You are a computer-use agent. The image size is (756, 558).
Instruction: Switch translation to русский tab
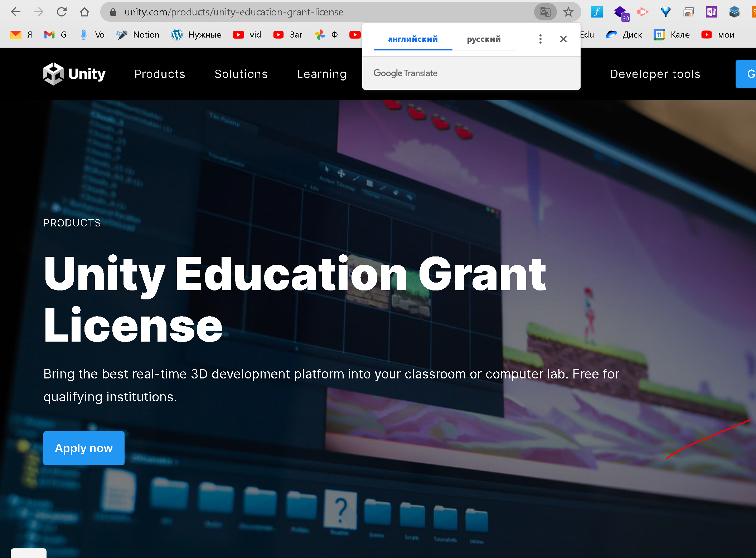pyautogui.click(x=484, y=39)
